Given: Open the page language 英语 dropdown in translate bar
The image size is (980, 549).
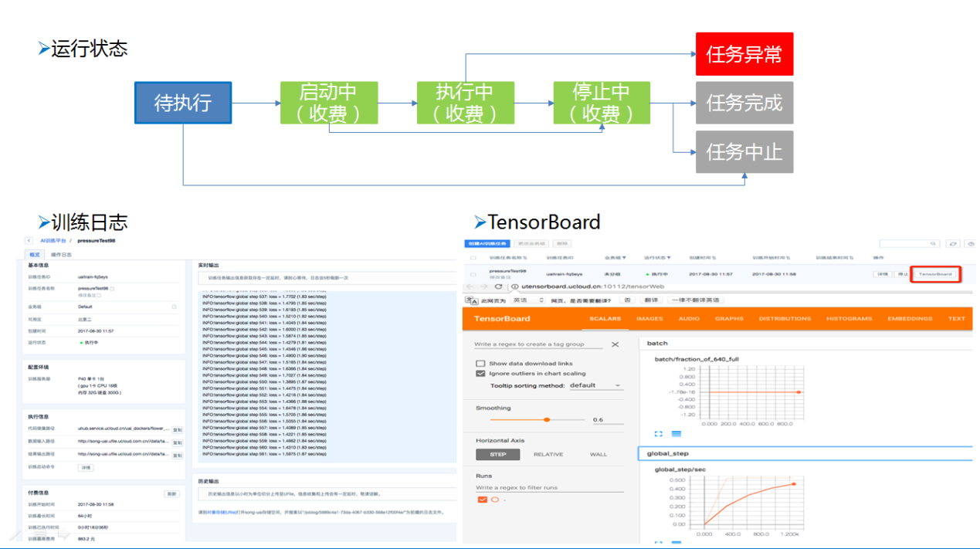Looking at the screenshot, I should click(x=529, y=300).
